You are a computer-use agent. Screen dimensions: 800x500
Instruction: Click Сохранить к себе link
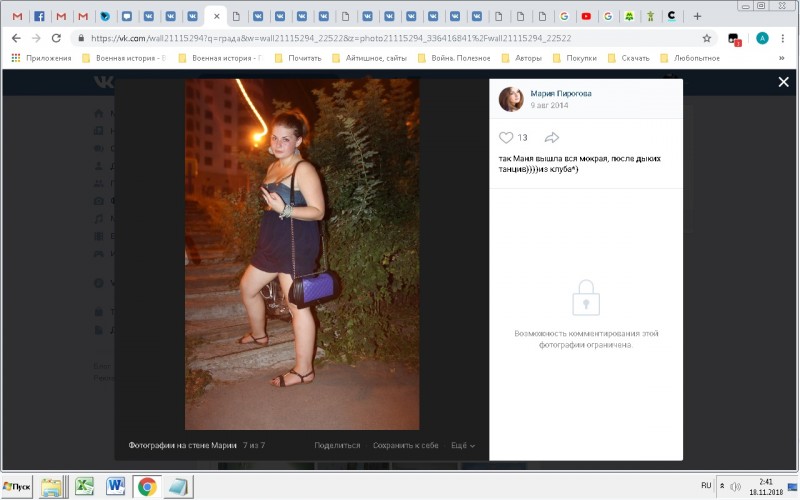pyautogui.click(x=405, y=445)
